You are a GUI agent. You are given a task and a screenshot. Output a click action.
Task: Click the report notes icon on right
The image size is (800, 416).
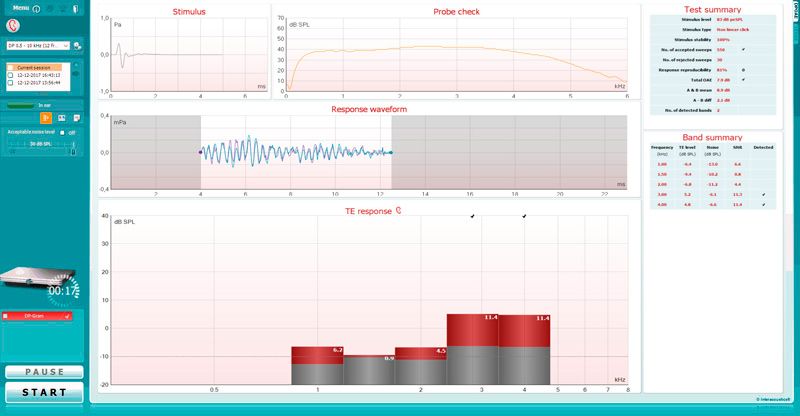[77, 118]
